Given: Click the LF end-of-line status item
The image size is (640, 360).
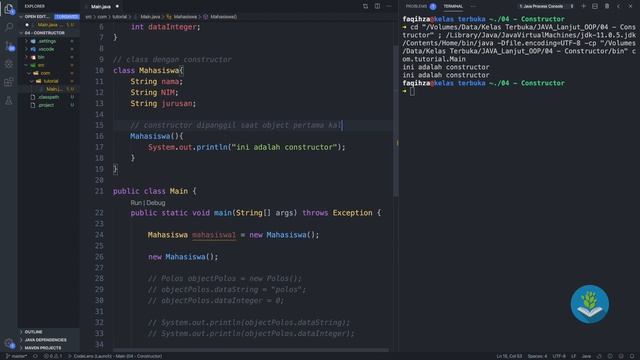Looking at the screenshot, I should 573,356.
